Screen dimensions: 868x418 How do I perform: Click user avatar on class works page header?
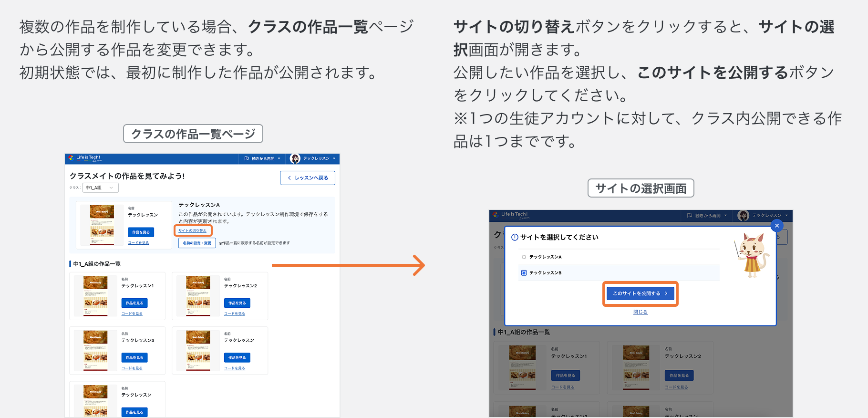coord(295,158)
